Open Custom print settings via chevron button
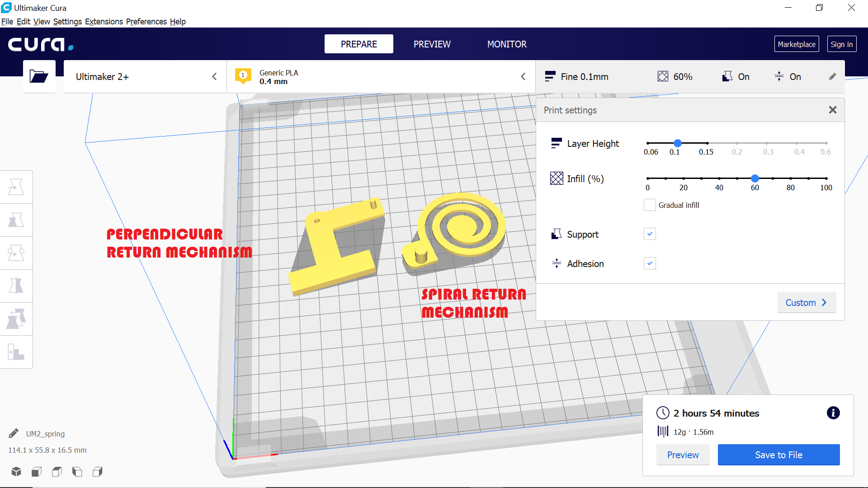The image size is (868, 488). 806,303
